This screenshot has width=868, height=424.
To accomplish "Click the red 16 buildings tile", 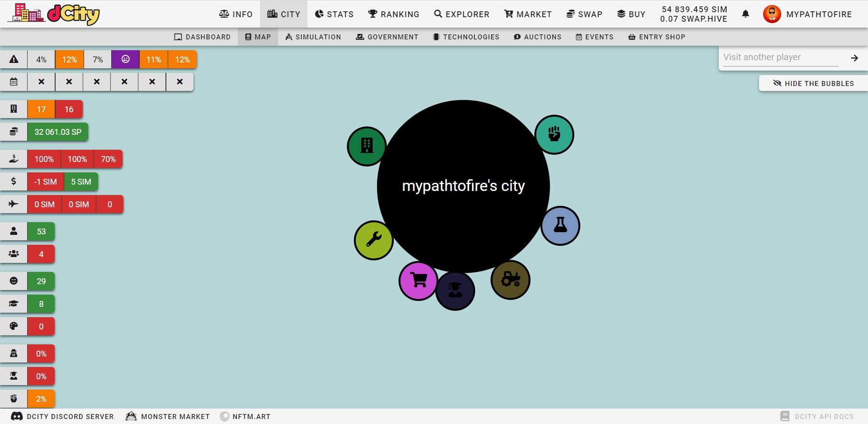I will point(69,109).
